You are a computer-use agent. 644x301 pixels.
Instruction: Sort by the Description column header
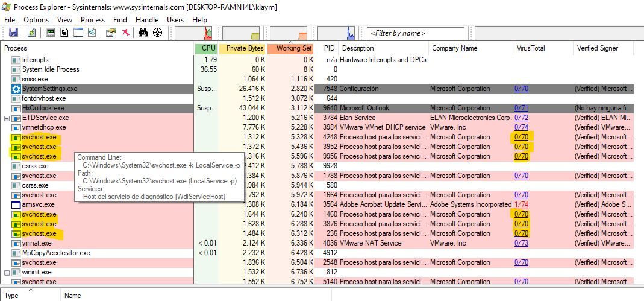[x=384, y=48]
